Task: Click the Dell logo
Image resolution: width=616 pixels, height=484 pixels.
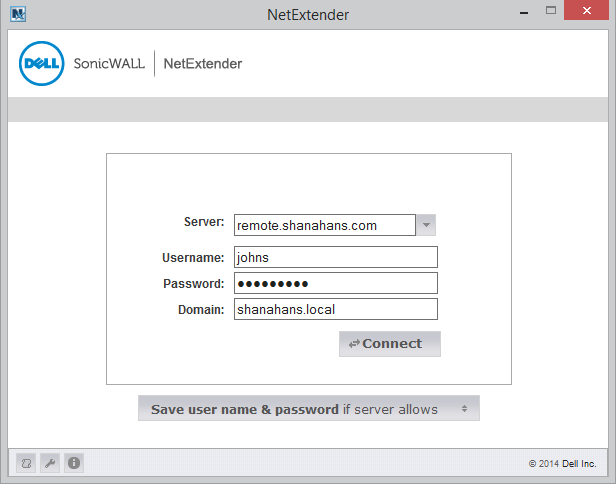Action: point(42,63)
